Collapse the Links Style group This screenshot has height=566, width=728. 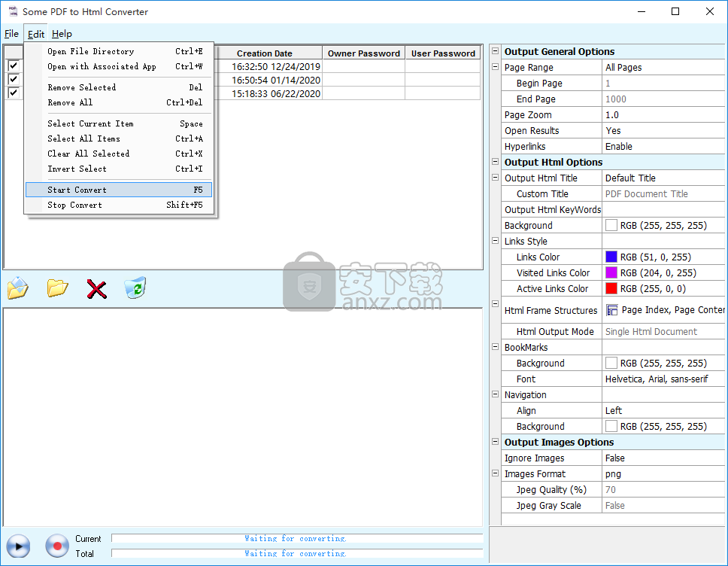tap(496, 241)
